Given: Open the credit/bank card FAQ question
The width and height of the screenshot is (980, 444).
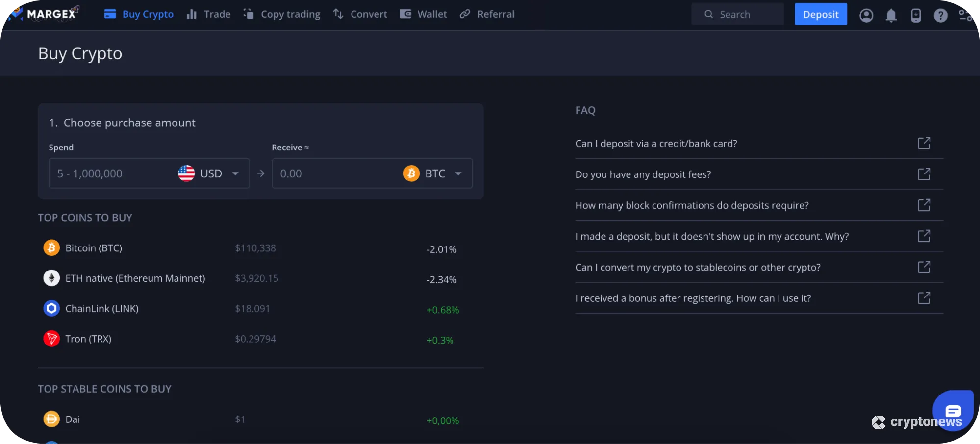Looking at the screenshot, I should (x=656, y=144).
